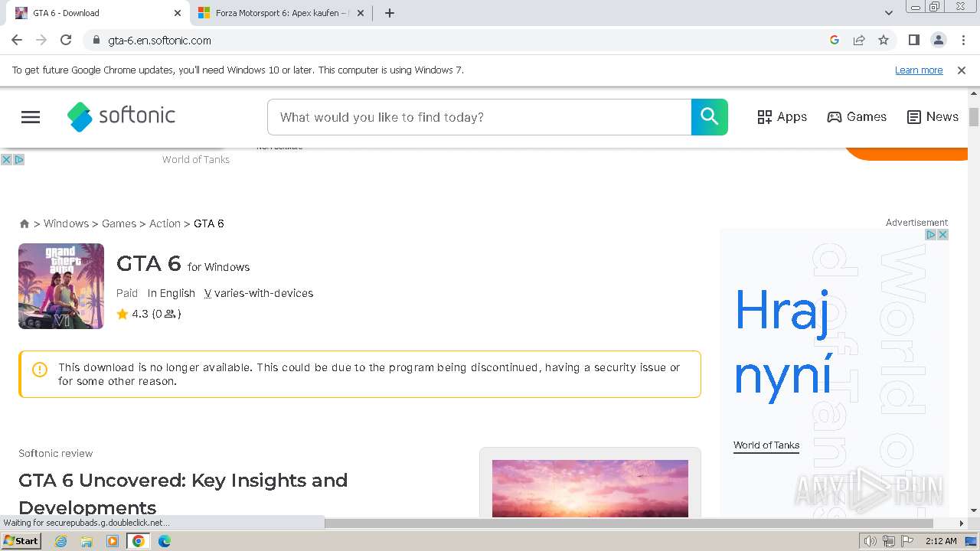Click the browser forward arrow
This screenshot has width=980, height=551.
[41, 40]
